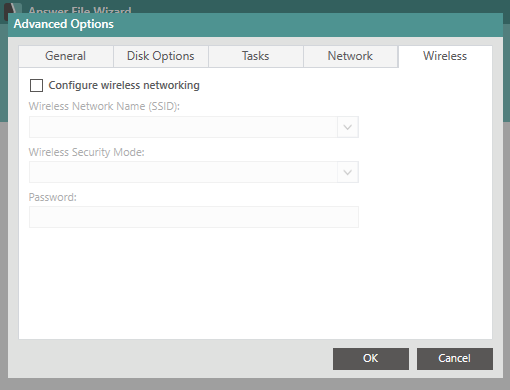Expand the Wireless Network Name dropdown arrow

(348, 127)
